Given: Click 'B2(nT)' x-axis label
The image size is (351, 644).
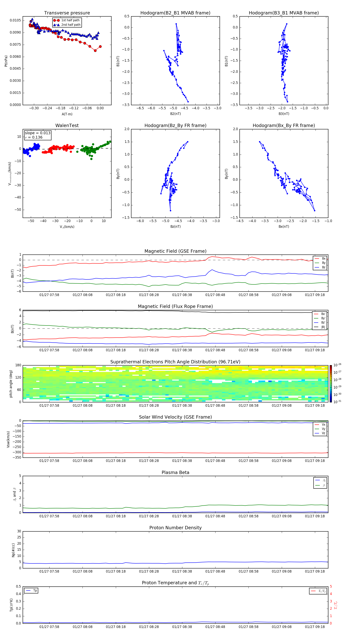Looking at the screenshot, I should [175, 114].
